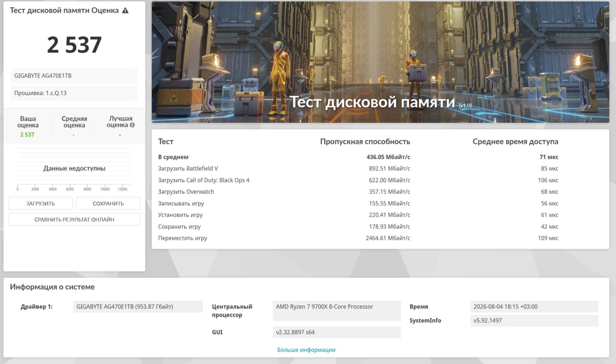The image size is (616, 364).
Task: Select the Переместить игру row
Action: click(358, 238)
